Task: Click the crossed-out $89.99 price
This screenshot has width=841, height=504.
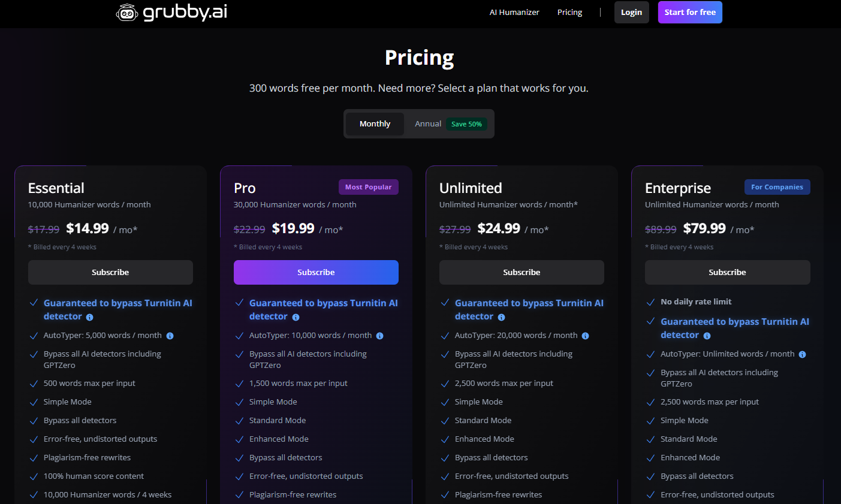Action: (x=661, y=230)
